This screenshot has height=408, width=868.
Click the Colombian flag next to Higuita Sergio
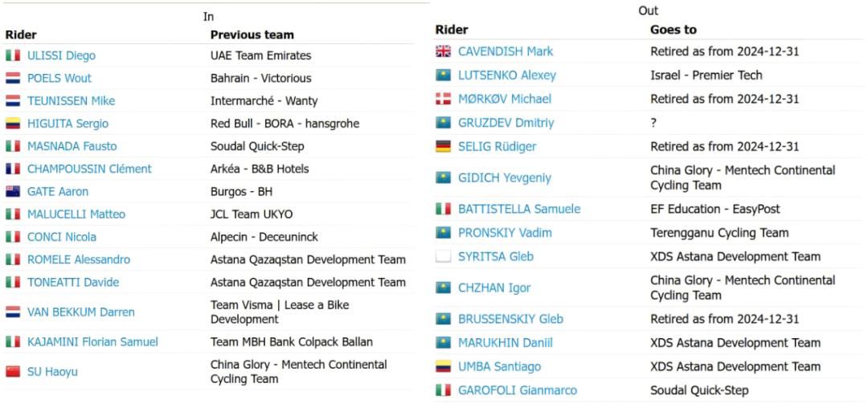point(13,124)
